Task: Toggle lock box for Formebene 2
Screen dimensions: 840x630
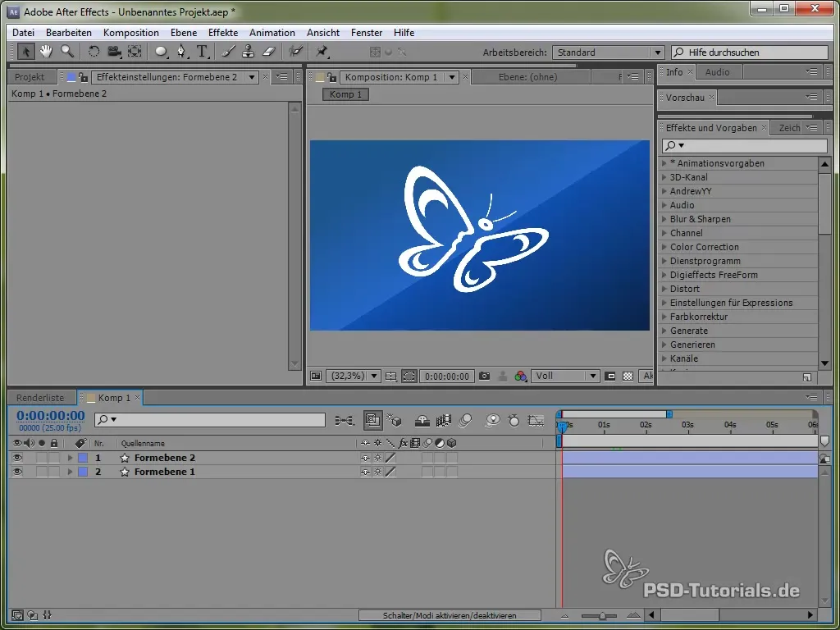Action: 54,458
